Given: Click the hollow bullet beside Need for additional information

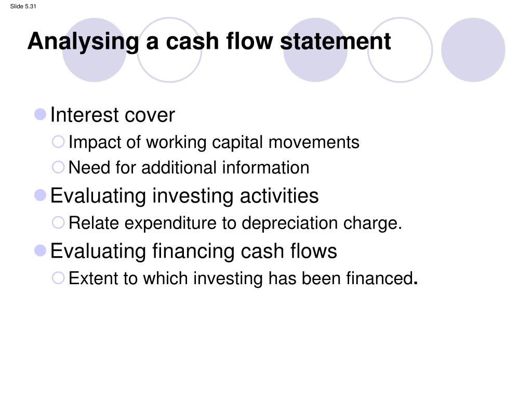Looking at the screenshot, I should click(58, 167).
